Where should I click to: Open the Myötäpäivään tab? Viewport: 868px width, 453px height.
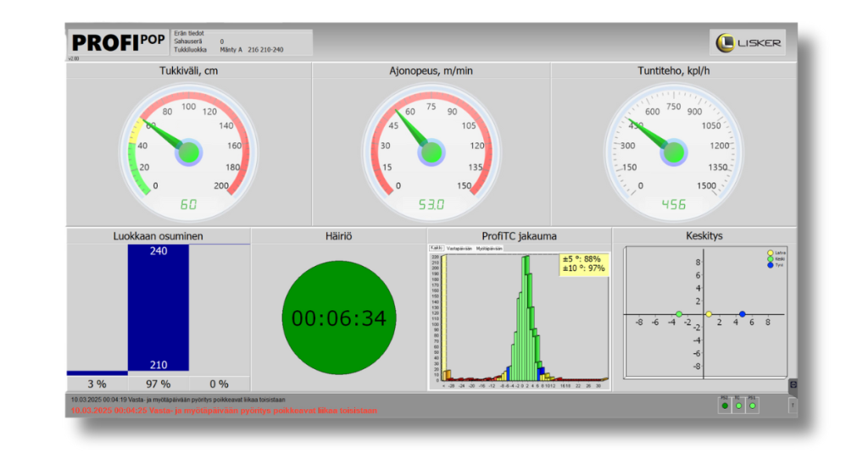click(489, 248)
